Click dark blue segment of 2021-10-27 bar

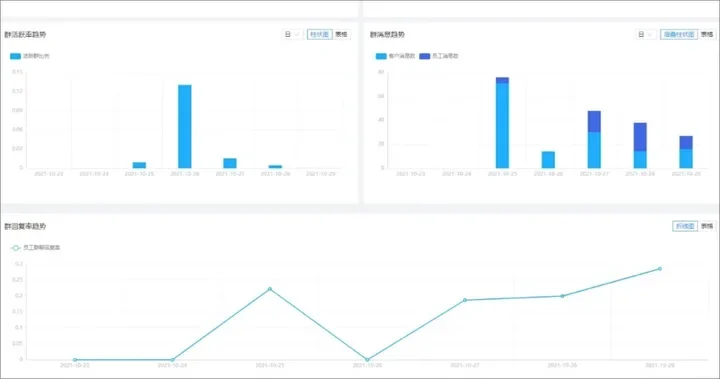point(594,122)
